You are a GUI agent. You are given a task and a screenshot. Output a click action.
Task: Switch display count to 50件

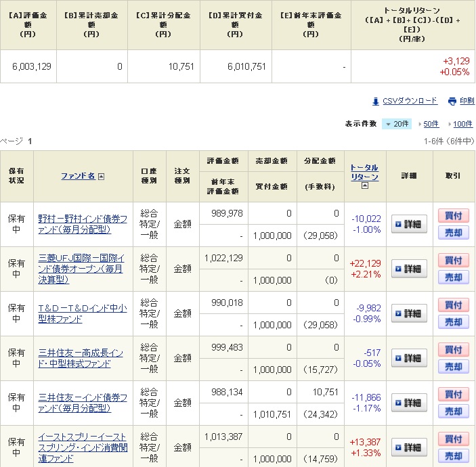coord(431,124)
